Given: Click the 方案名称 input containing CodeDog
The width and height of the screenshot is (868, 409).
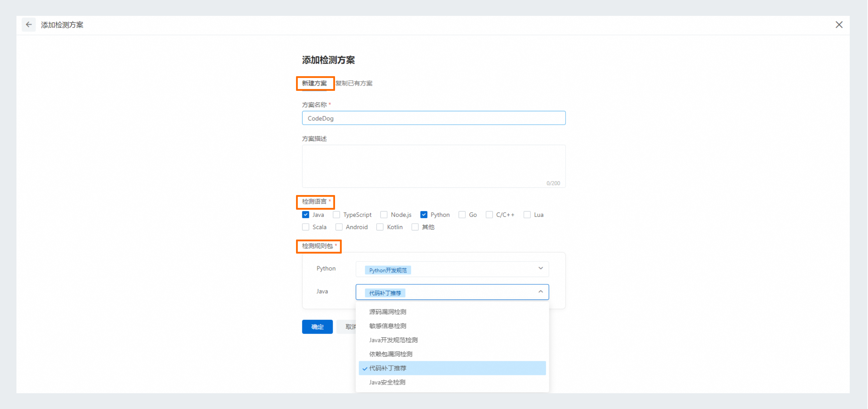Looking at the screenshot, I should click(x=433, y=118).
